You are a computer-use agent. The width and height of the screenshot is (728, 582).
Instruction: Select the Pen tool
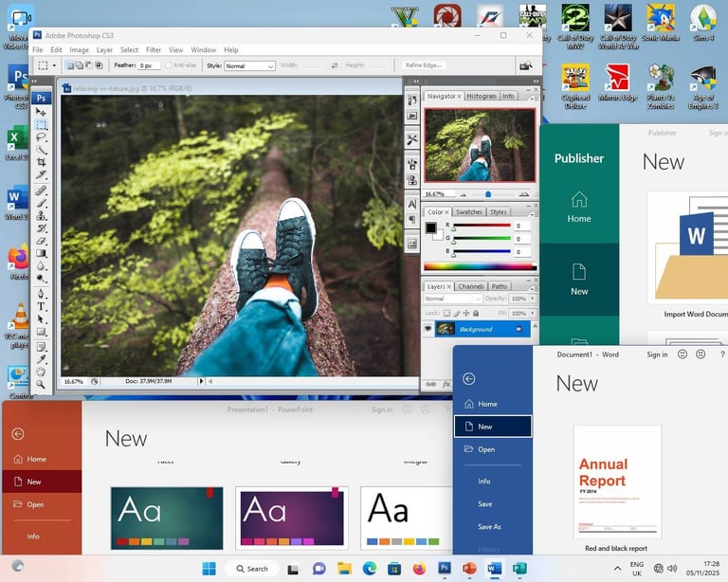click(x=41, y=294)
